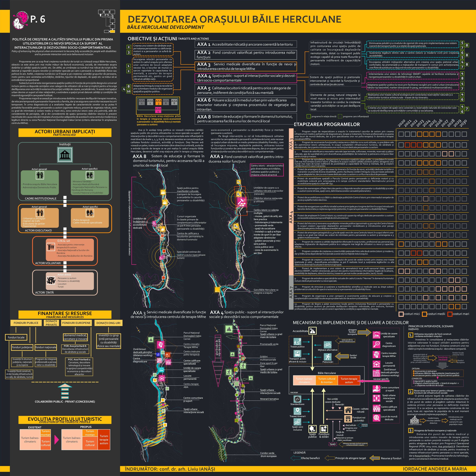Click the costuri mari legend square
The width and height of the screenshot is (476, 476).
pyautogui.click(x=450, y=314)
